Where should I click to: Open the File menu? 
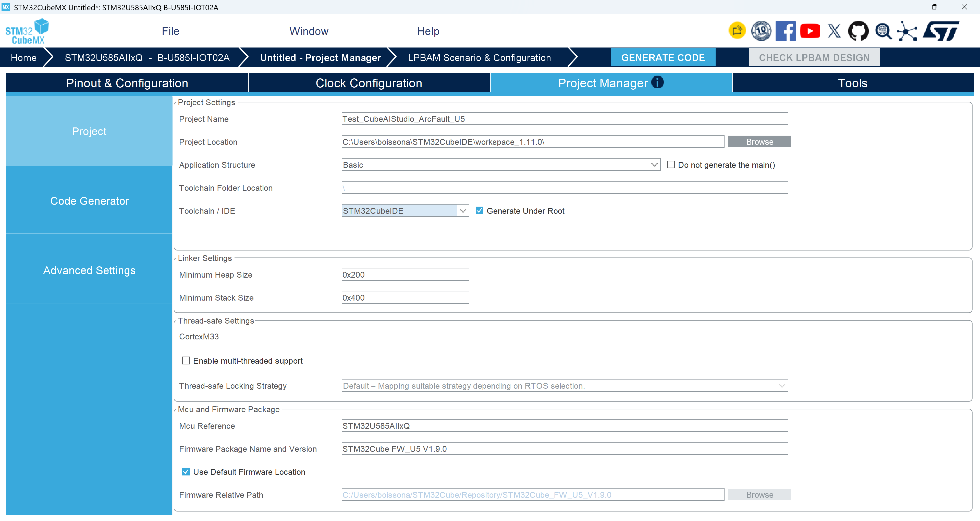pos(170,31)
